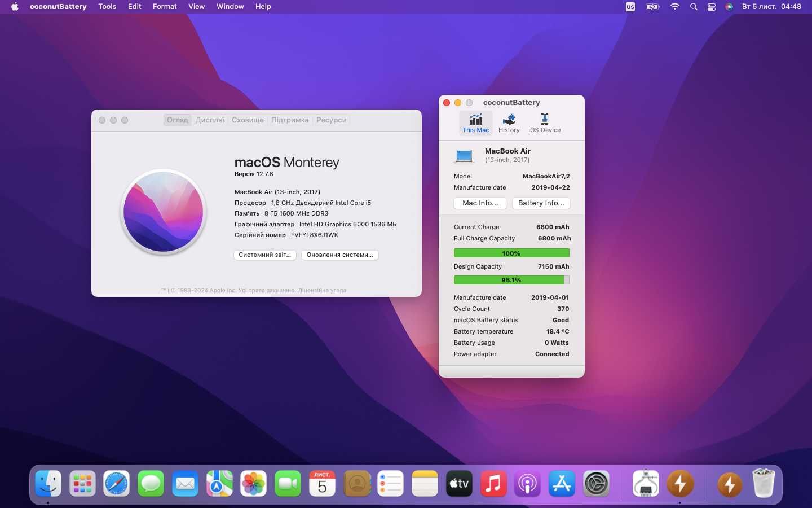Open the coconutBattery application menu

click(58, 7)
